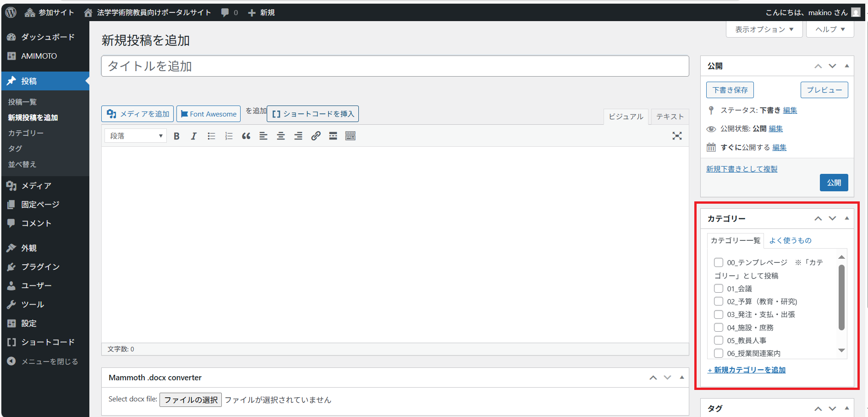The height and width of the screenshot is (417, 868).
Task: Click the 新規カテゴリーを追加 link
Action: 749,370
